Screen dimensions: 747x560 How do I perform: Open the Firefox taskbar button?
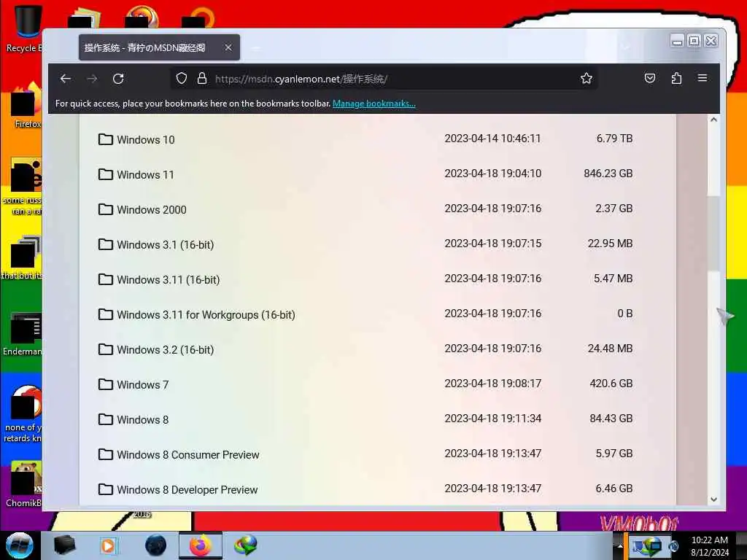pyautogui.click(x=201, y=545)
